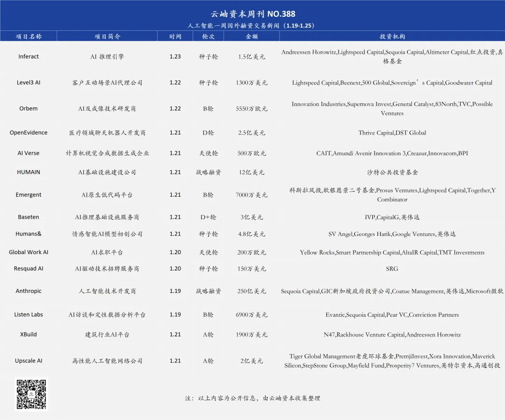Click 医疗领域聊天机器人开发商 description
This screenshot has height=420, width=505.
point(107,133)
